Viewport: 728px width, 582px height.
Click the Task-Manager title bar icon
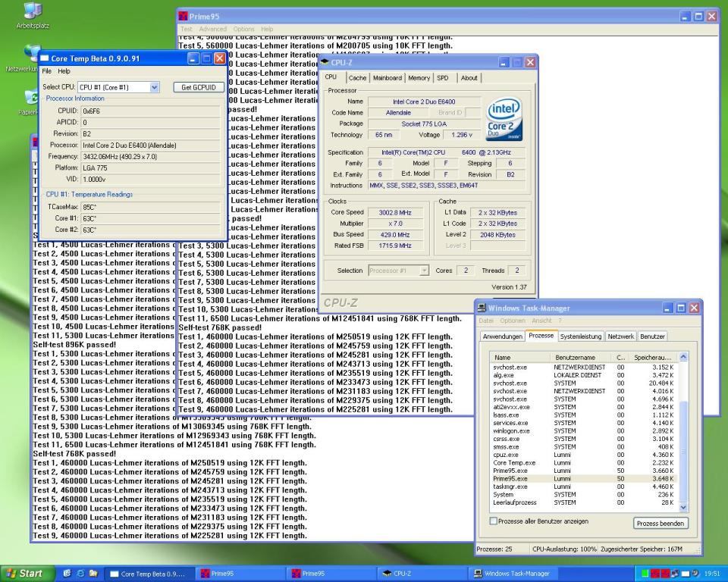[x=482, y=308]
